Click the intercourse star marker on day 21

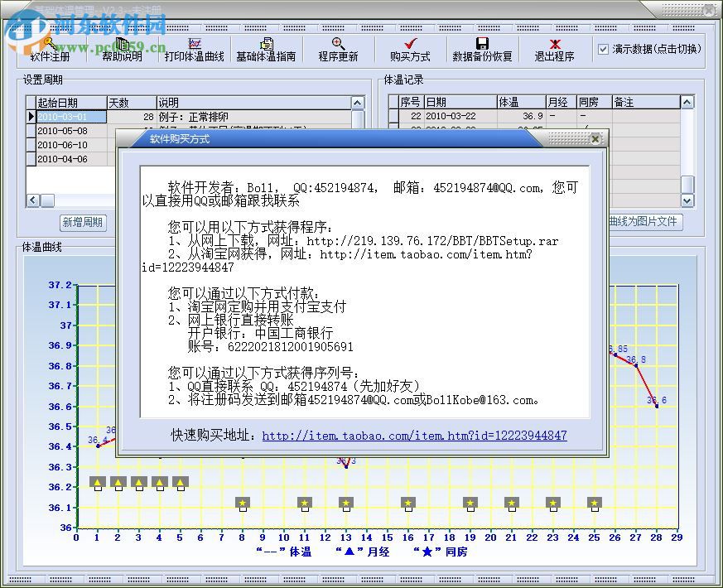coord(511,504)
